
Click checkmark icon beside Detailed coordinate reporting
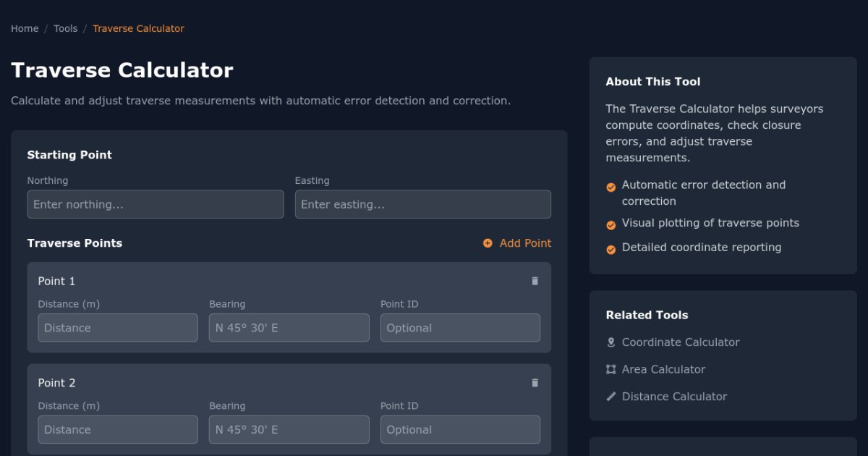tap(611, 249)
